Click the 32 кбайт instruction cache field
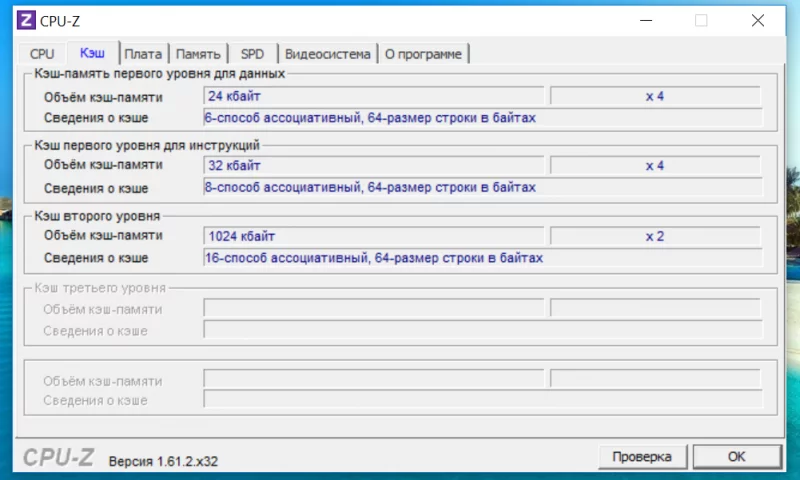This screenshot has width=800, height=480. pyautogui.click(x=374, y=165)
